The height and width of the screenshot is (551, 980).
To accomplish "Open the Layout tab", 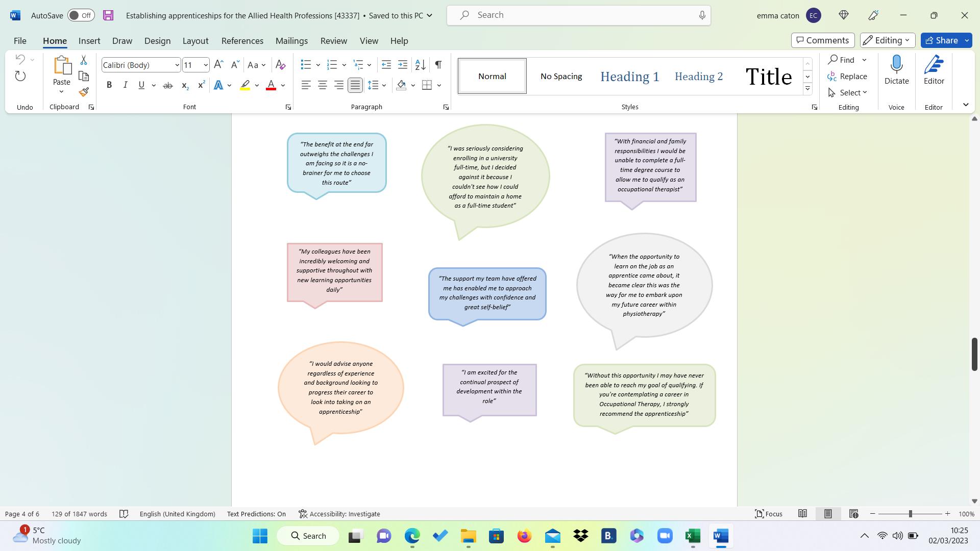I will pyautogui.click(x=195, y=41).
